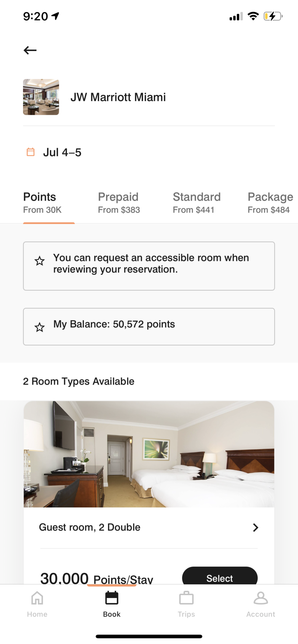
Task: Open the guest room photo
Action: pyautogui.click(x=149, y=454)
